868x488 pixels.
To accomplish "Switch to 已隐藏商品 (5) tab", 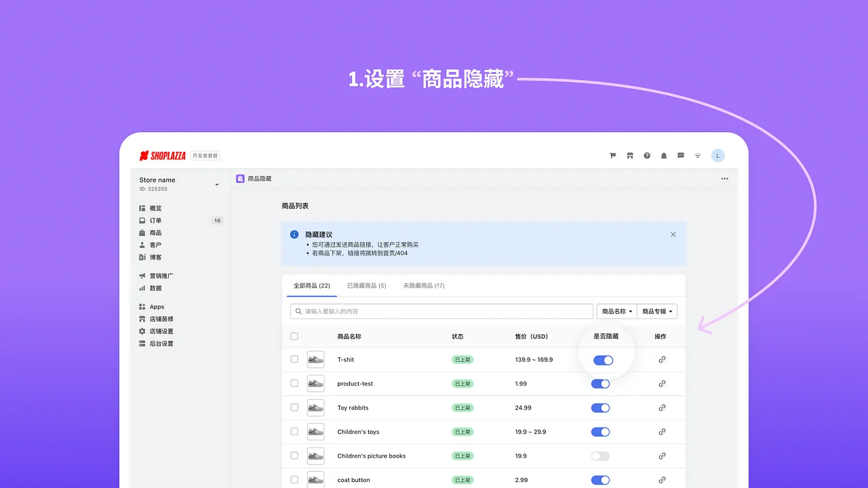I will tap(366, 285).
